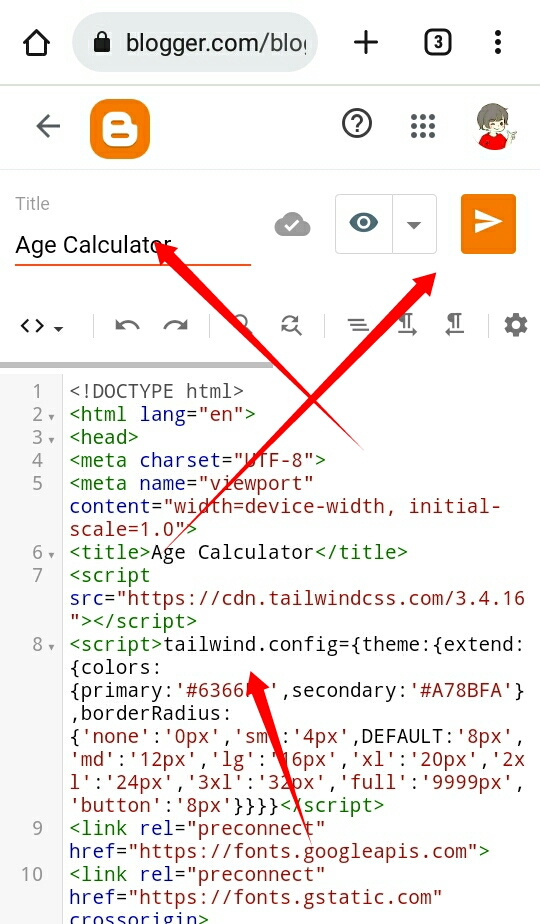Edit the post Title field Age Calculator
540x924 pixels.
(x=133, y=245)
